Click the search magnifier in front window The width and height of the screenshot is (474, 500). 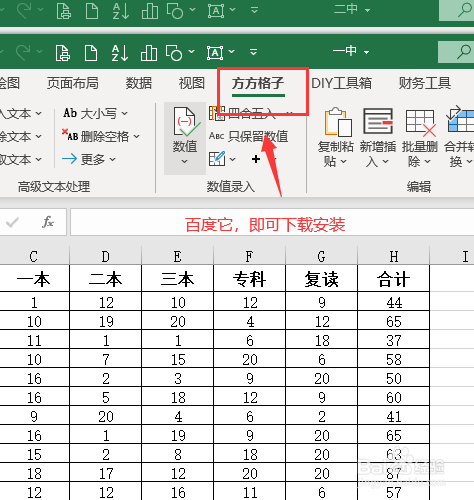[x=463, y=52]
